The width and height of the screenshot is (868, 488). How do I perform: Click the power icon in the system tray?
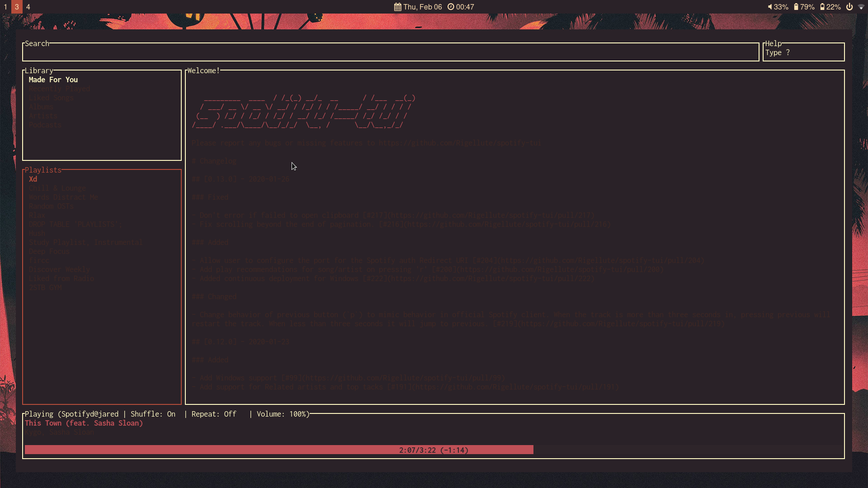point(850,7)
